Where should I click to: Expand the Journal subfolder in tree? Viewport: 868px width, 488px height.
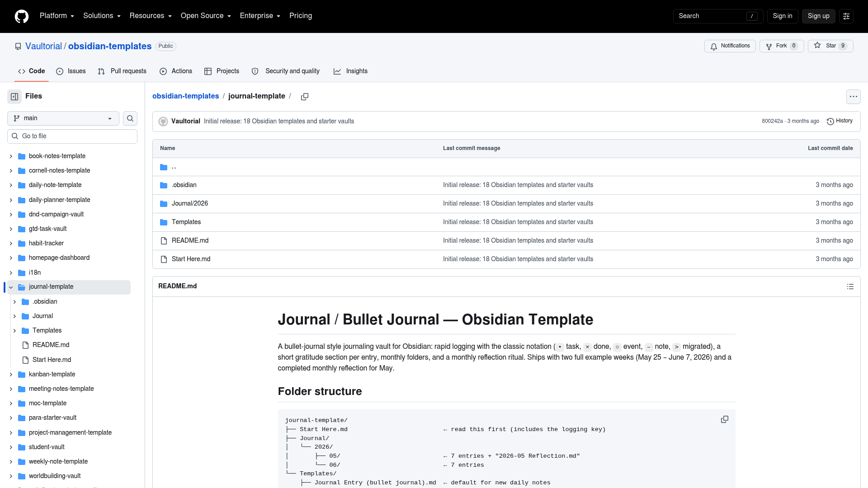tap(14, 316)
